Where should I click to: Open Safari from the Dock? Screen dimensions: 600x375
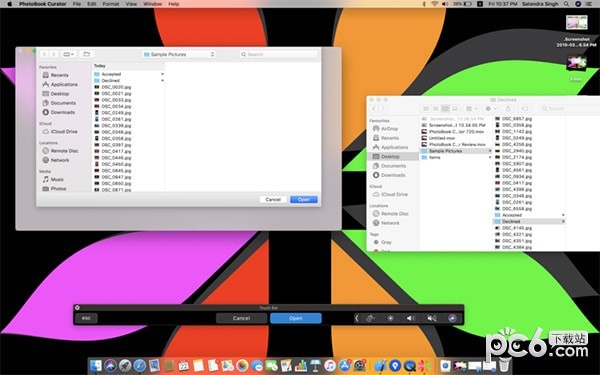click(x=140, y=365)
